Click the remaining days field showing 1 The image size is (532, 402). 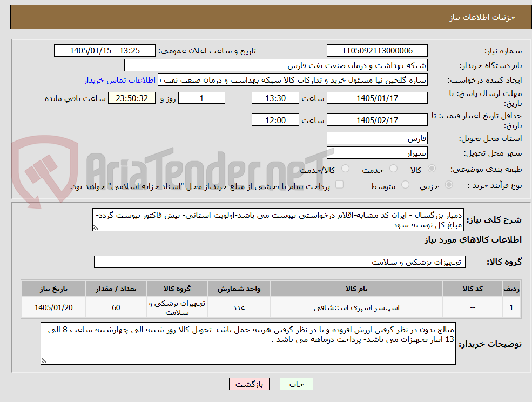click(201, 98)
